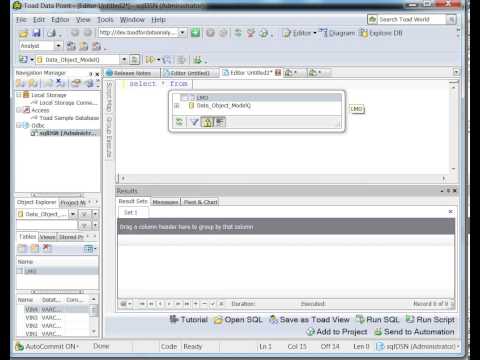The width and height of the screenshot is (480, 360).
Task: Open the File menu
Action: point(21,20)
